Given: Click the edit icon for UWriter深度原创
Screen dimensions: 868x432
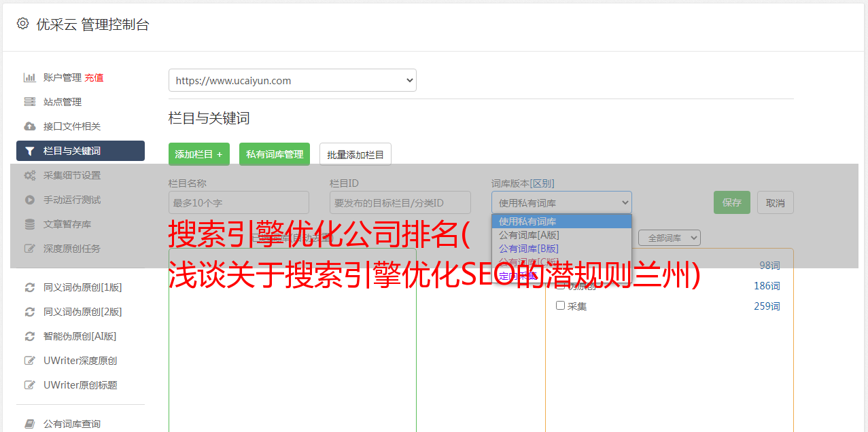Looking at the screenshot, I should 29,361.
